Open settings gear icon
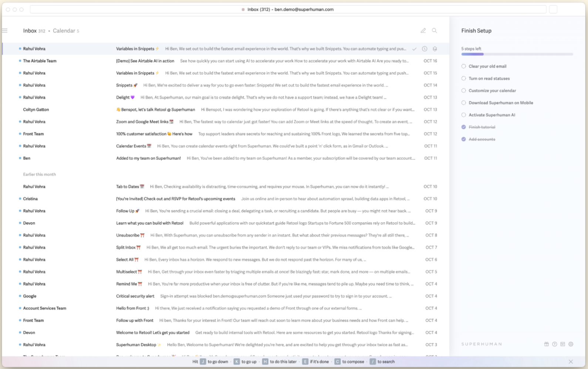 571,344
